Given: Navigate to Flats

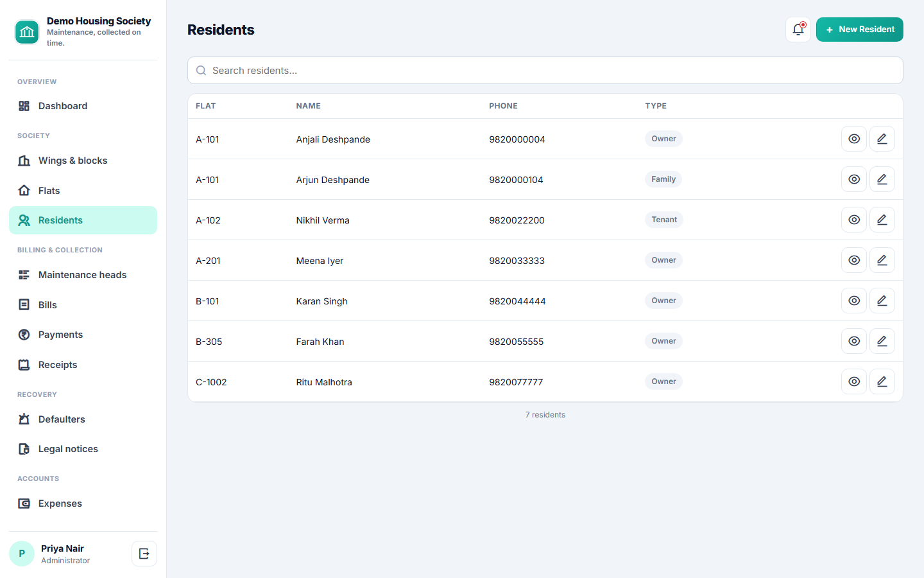Looking at the screenshot, I should (x=83, y=191).
